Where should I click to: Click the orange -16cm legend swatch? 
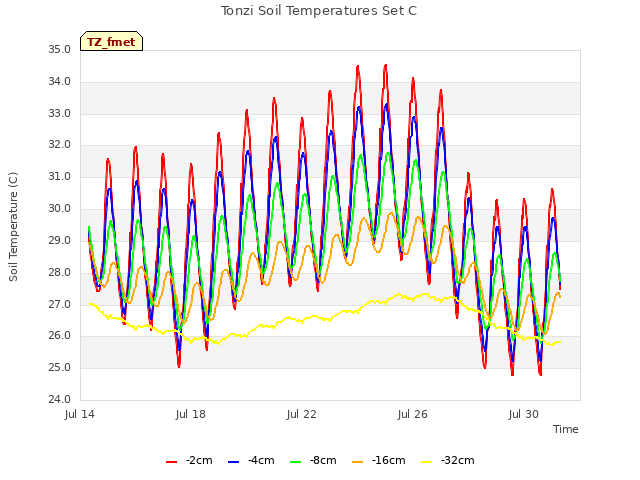click(x=358, y=462)
